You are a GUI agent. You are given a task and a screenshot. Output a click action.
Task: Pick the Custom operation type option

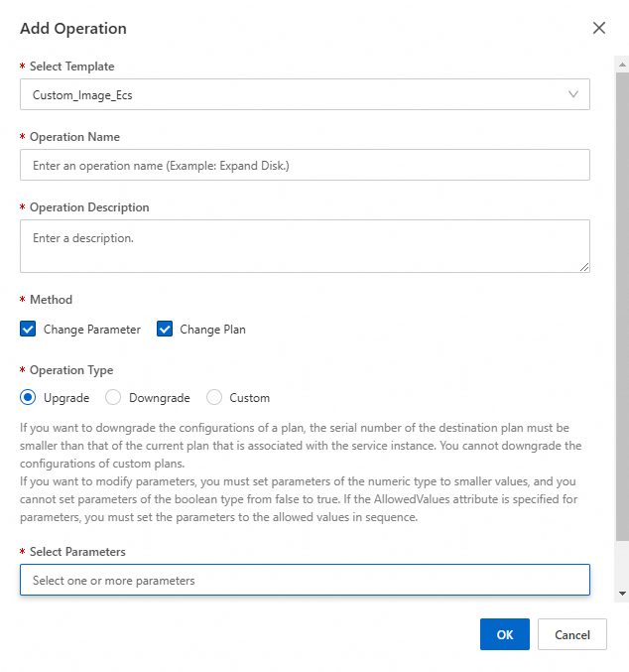point(214,398)
